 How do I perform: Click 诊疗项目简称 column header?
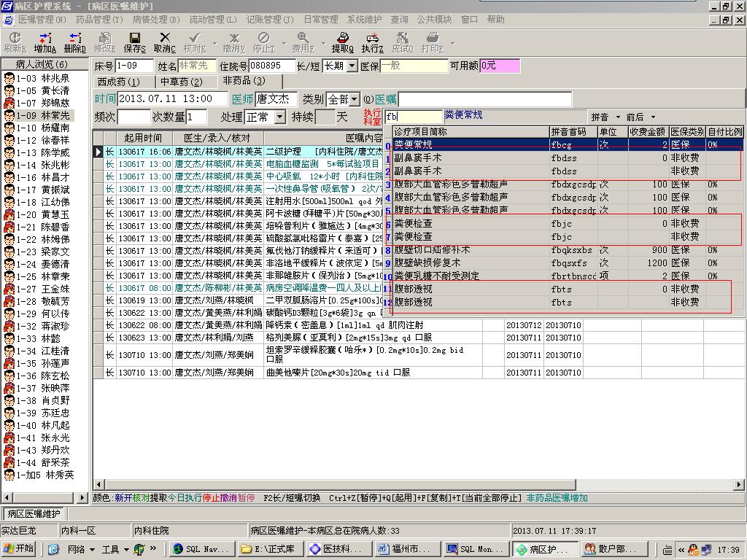(x=471, y=132)
